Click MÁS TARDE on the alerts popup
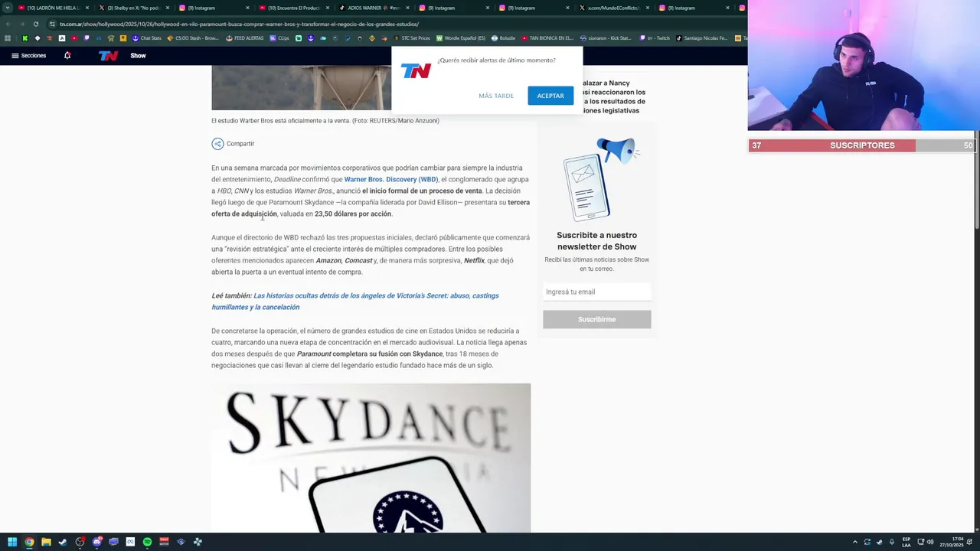980x551 pixels. tap(496, 96)
